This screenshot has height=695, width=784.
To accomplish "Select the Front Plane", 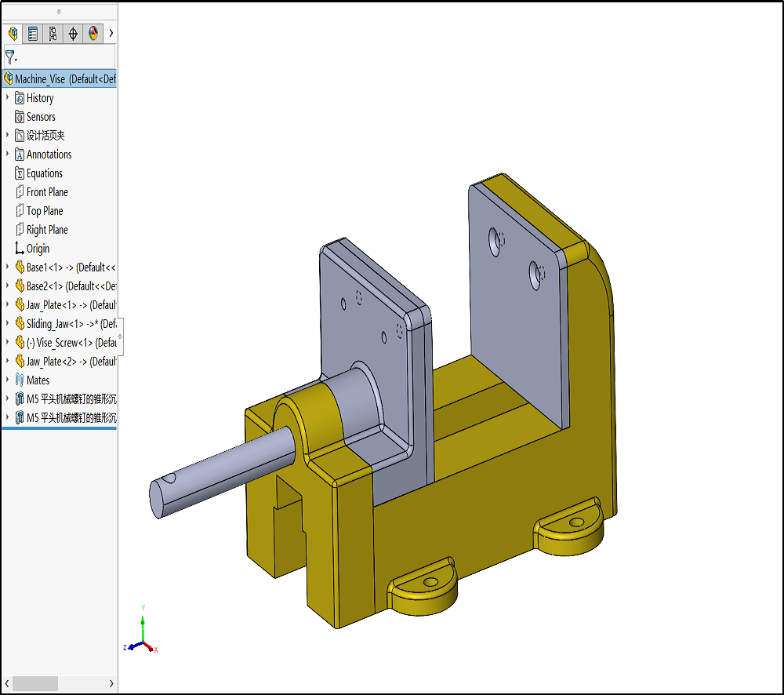I will pyautogui.click(x=47, y=192).
